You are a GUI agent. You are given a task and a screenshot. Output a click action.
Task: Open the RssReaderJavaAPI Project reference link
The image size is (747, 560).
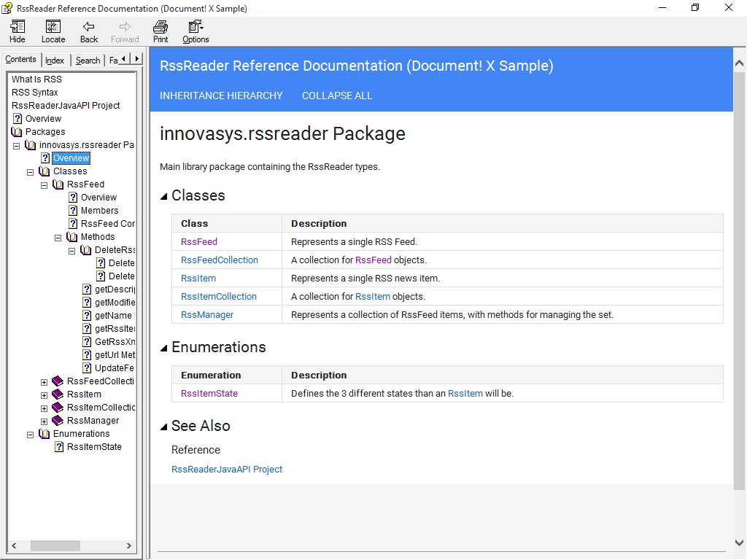(x=226, y=470)
